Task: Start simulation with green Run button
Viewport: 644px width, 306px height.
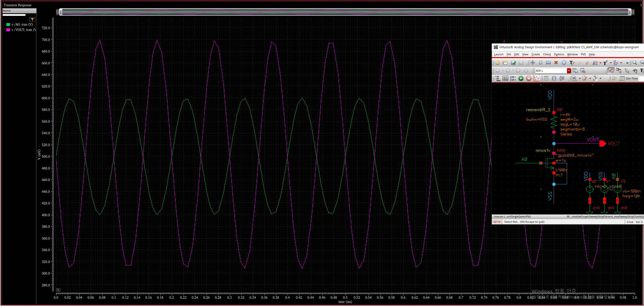Action: pos(521,78)
